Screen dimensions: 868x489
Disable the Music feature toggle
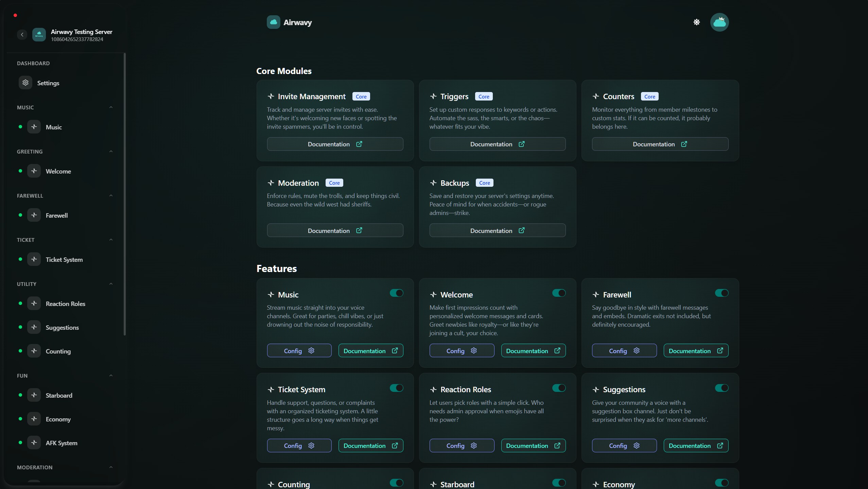tap(396, 293)
